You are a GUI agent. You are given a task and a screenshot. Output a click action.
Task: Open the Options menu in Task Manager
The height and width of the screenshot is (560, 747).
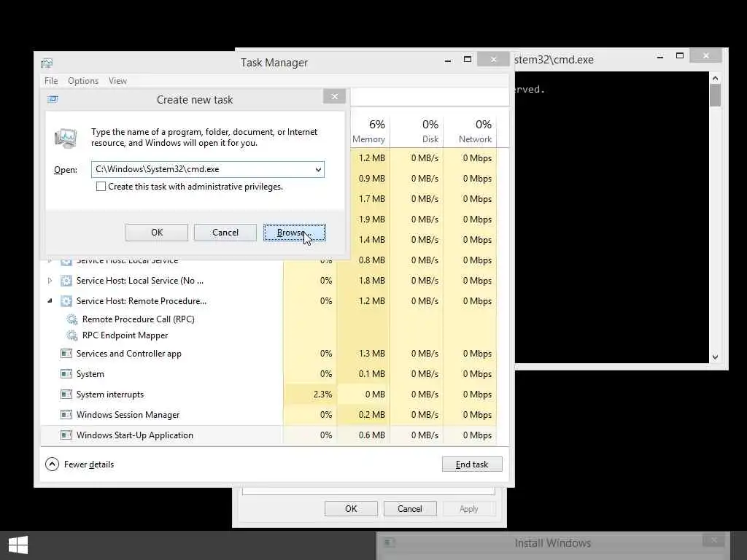83,81
